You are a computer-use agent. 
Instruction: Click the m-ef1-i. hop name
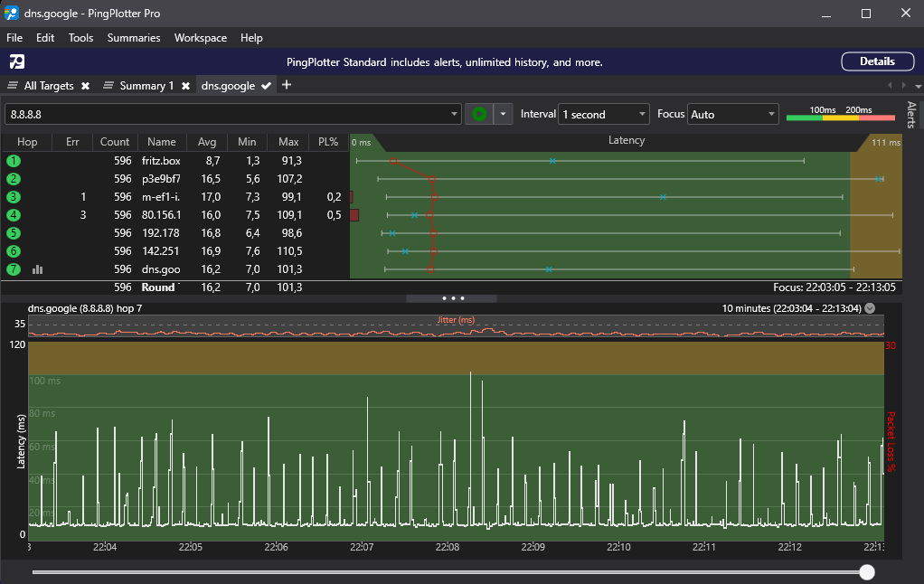tap(161, 197)
